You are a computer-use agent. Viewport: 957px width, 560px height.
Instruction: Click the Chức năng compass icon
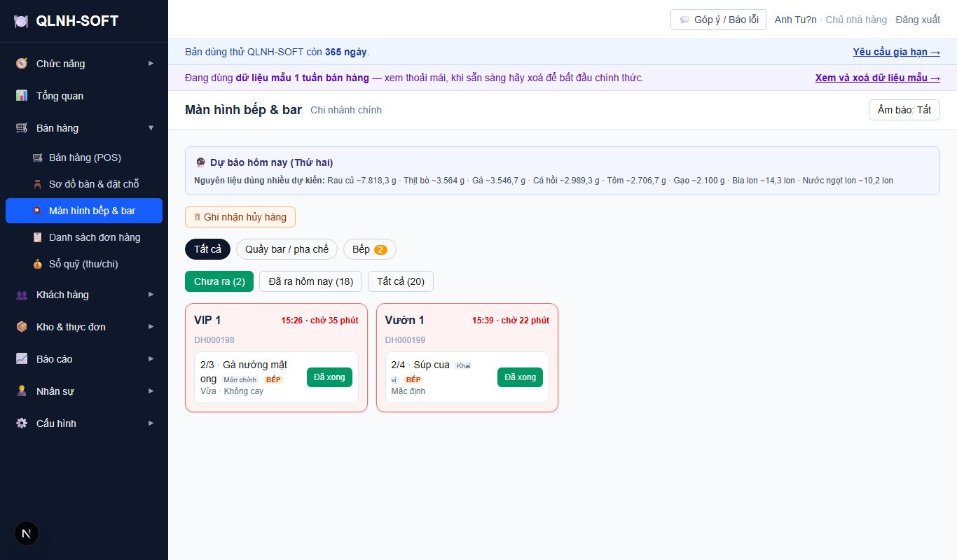click(x=22, y=64)
